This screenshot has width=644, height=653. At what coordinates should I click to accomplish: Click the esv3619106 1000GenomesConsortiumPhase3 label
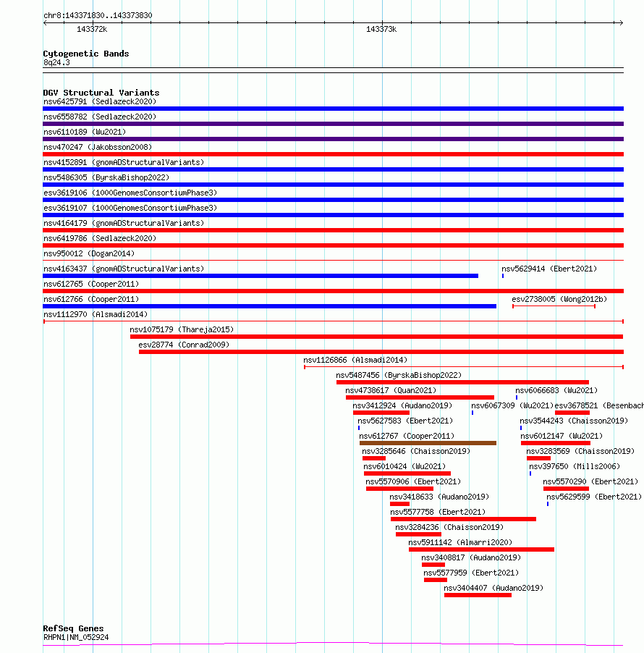click(130, 193)
